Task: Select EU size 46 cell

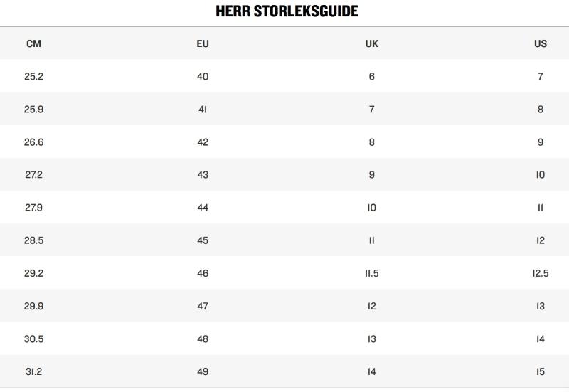Action: (203, 273)
